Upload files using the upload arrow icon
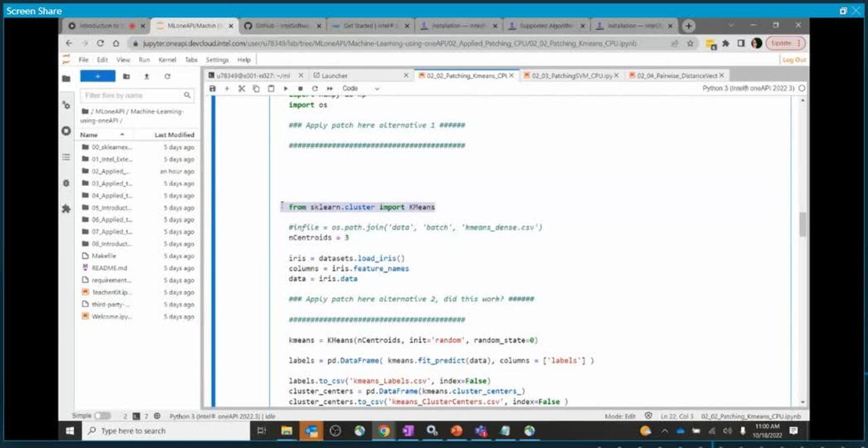868x448 pixels. tap(146, 77)
